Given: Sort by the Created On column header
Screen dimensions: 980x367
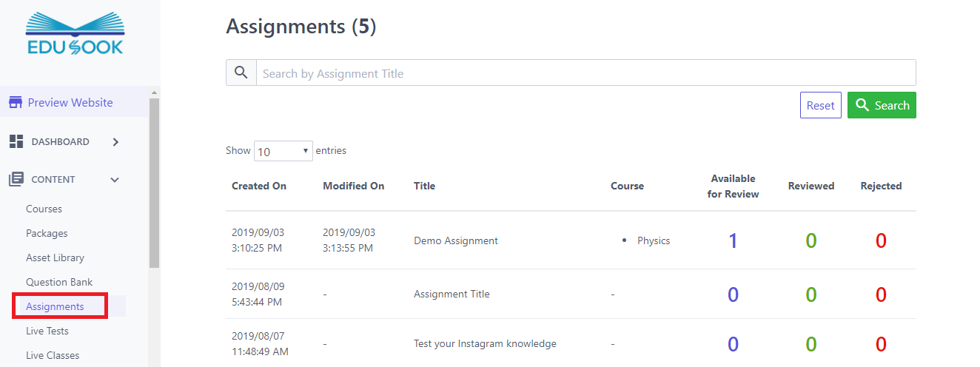Looking at the screenshot, I should [258, 186].
